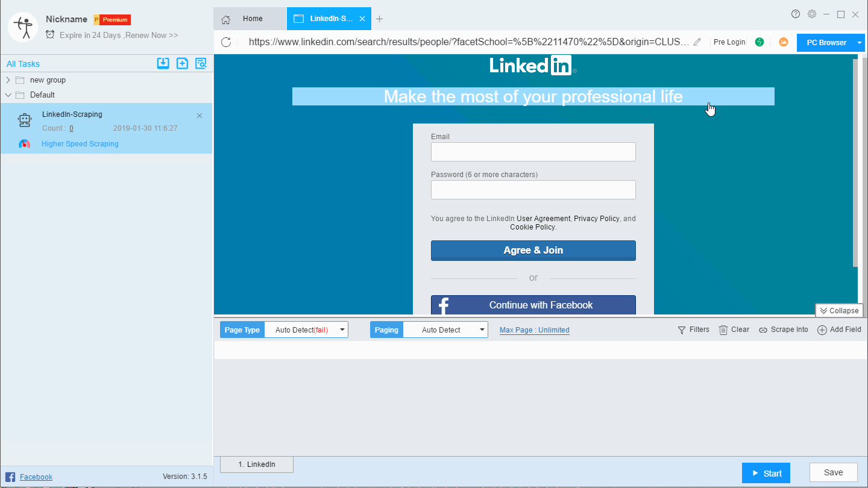Create a new task via the document-plus icon
This screenshot has height=488, width=868.
pos(182,63)
